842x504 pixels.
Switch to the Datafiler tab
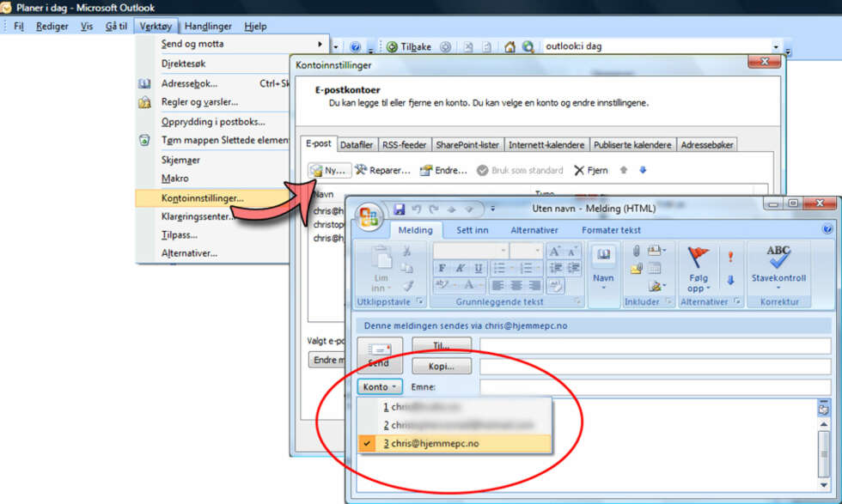click(x=356, y=145)
